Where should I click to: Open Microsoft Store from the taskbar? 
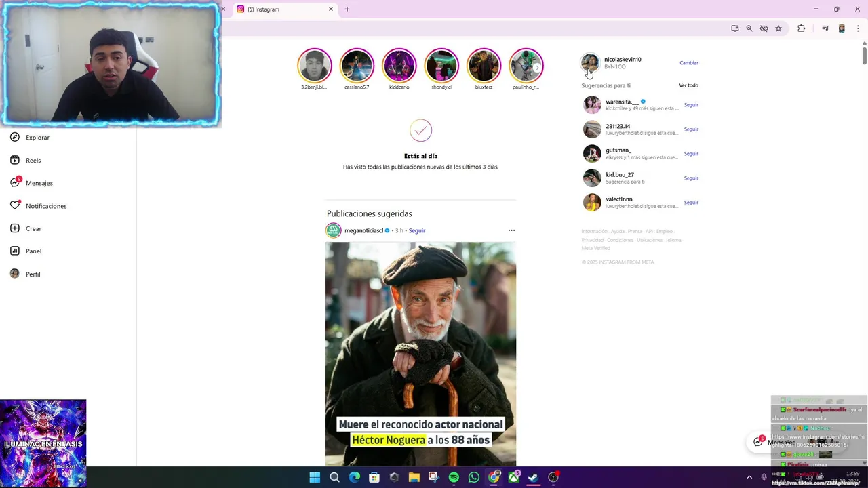point(374,477)
